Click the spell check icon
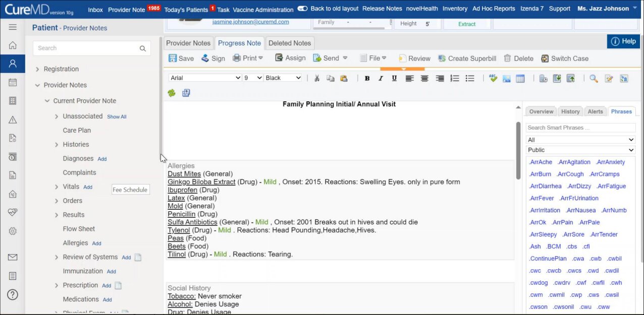This screenshot has width=644, height=315. coord(493,78)
